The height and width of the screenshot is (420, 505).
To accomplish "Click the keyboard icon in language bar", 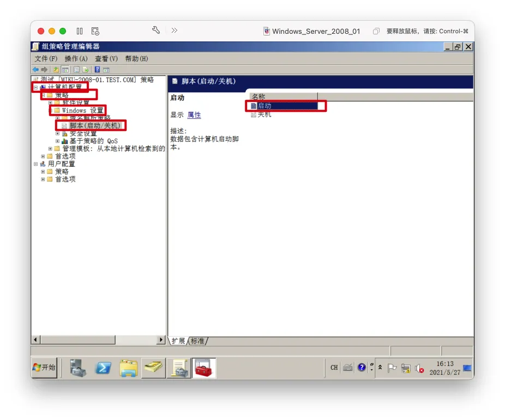I will click(348, 368).
